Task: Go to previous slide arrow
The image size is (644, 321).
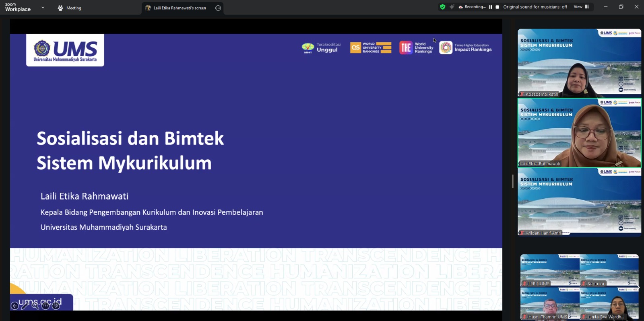Action: tap(14, 306)
